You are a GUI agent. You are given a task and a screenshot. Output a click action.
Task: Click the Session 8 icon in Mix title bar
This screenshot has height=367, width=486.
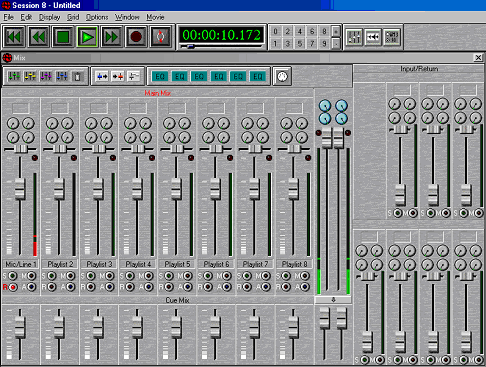[x=7, y=58]
